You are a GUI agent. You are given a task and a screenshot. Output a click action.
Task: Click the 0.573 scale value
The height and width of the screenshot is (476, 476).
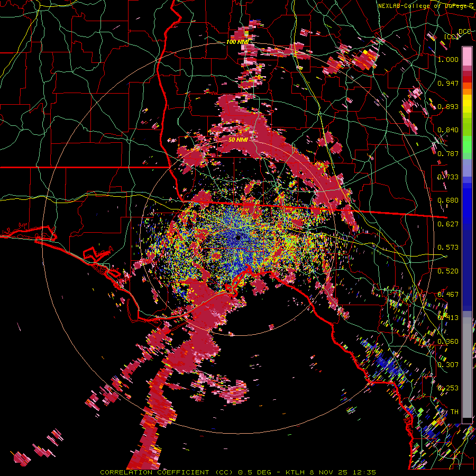pyautogui.click(x=448, y=248)
